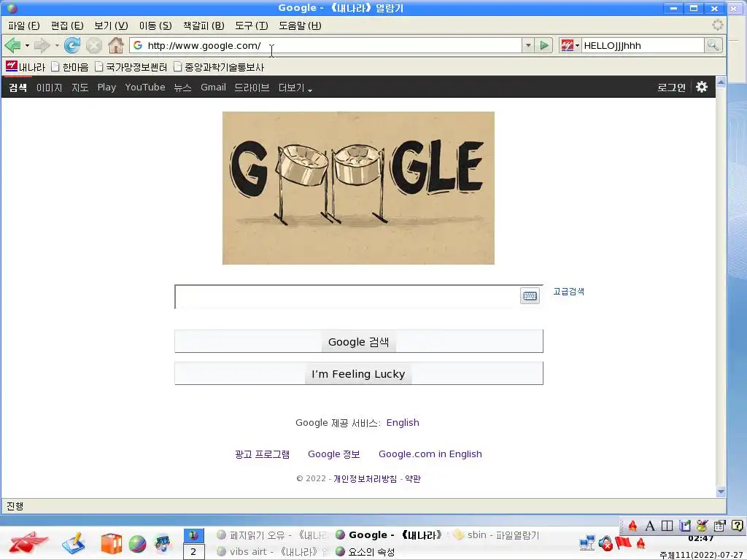Click the Google favicon in address bar

click(x=138, y=45)
